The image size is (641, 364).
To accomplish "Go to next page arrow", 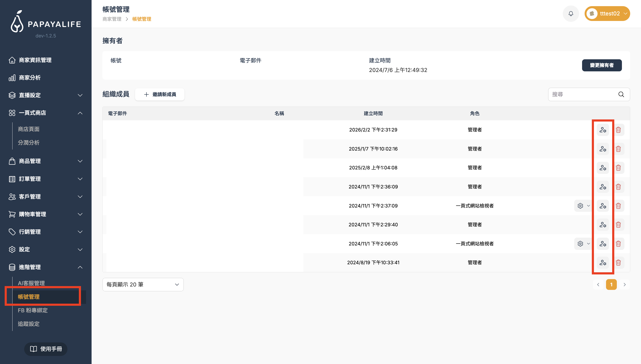I will pyautogui.click(x=624, y=285).
